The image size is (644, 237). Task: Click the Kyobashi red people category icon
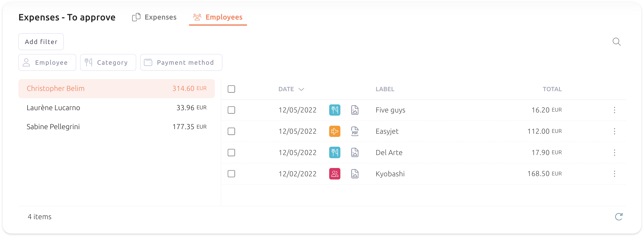click(x=335, y=174)
